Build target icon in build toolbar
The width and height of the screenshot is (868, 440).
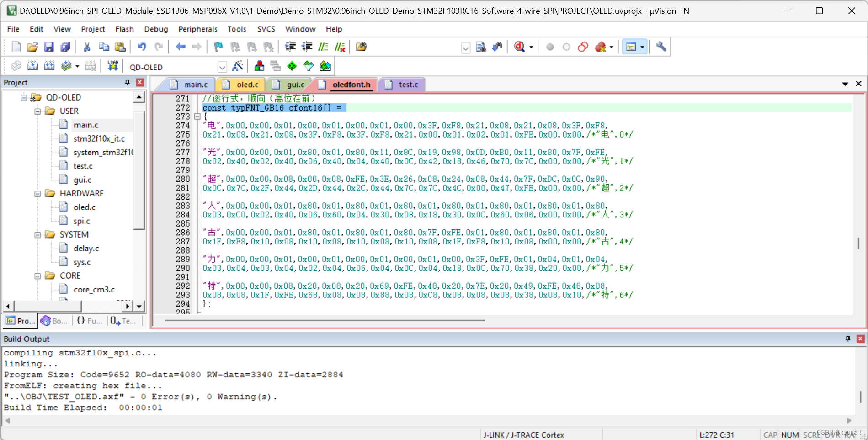tap(32, 66)
